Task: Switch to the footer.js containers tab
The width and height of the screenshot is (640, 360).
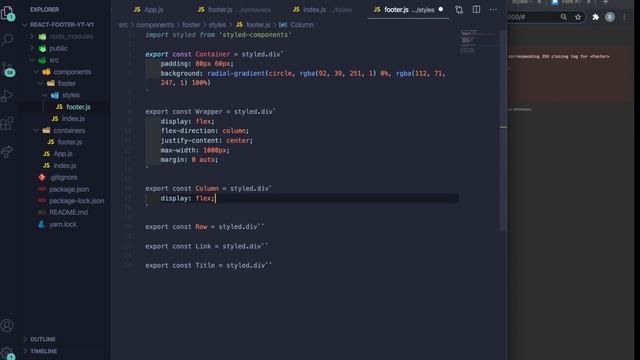Action: [234, 9]
